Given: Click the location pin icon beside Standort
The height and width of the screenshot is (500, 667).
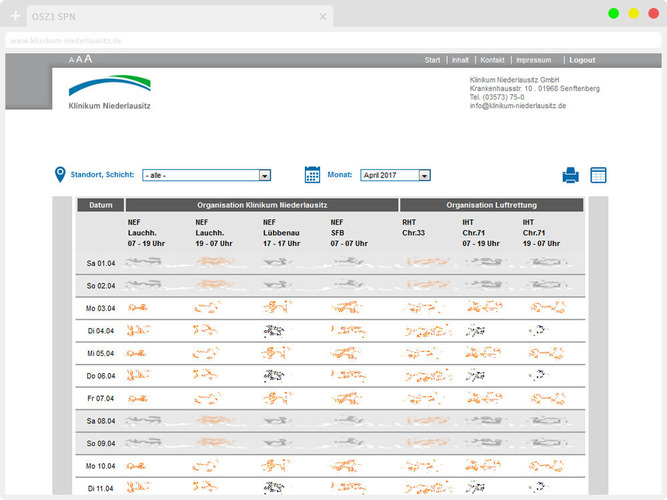Looking at the screenshot, I should pyautogui.click(x=59, y=175).
